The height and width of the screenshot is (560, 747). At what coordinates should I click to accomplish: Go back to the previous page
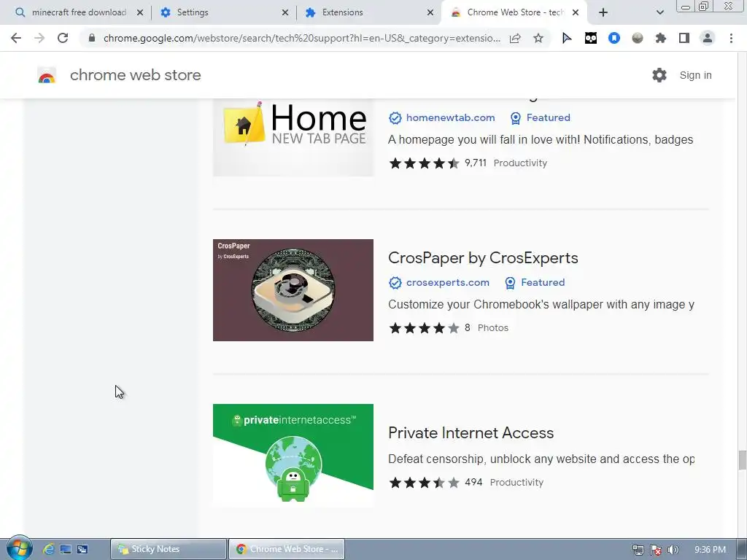click(x=16, y=38)
